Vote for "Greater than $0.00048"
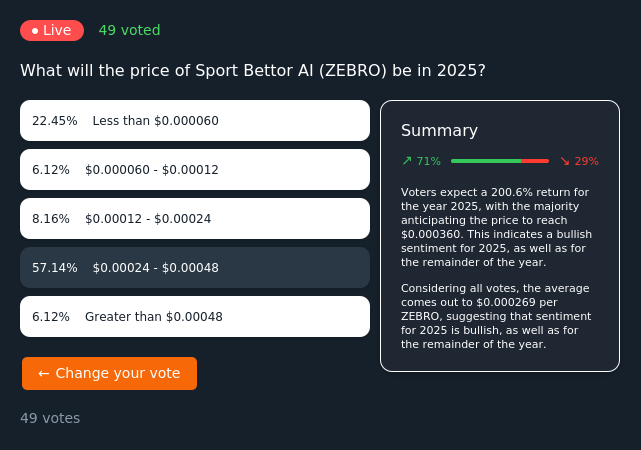This screenshot has height=450, width=641. point(195,317)
